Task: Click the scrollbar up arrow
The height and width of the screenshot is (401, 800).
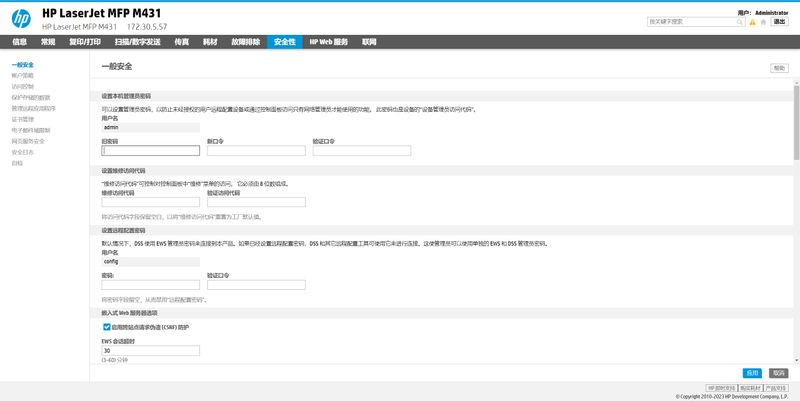Action: coord(796,85)
